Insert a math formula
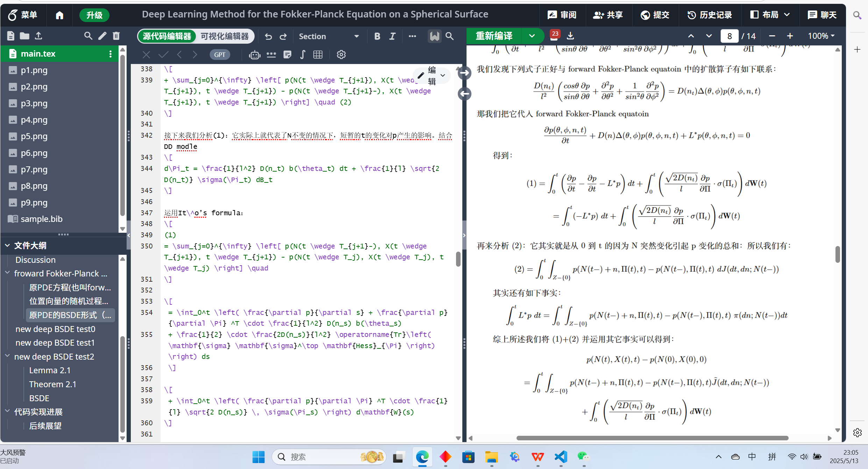Screen dimensions: 868x469 pos(303,55)
